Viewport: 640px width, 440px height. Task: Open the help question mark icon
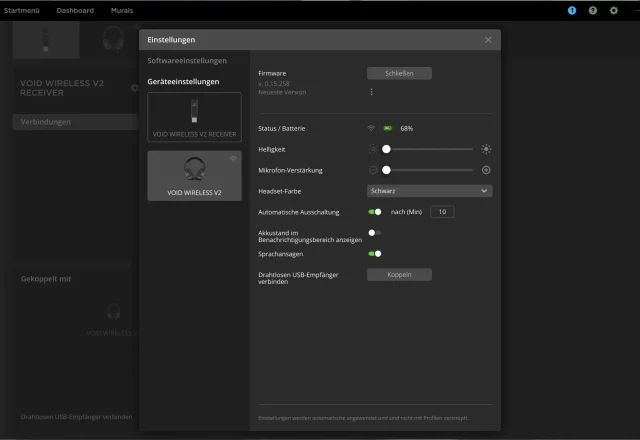coord(593,10)
